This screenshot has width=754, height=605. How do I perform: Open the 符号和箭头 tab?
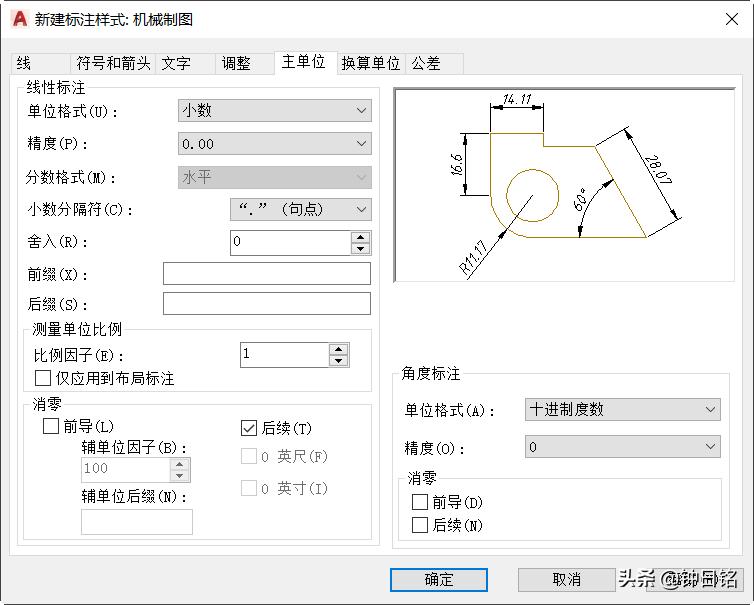pyautogui.click(x=113, y=63)
